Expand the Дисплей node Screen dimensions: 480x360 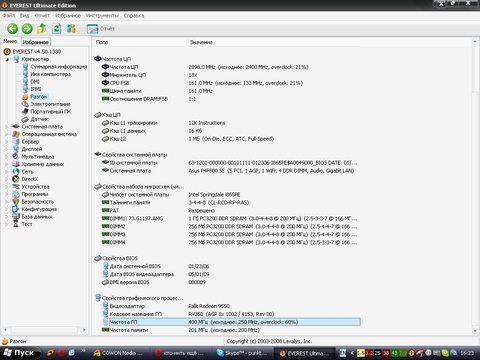click(x=7, y=149)
